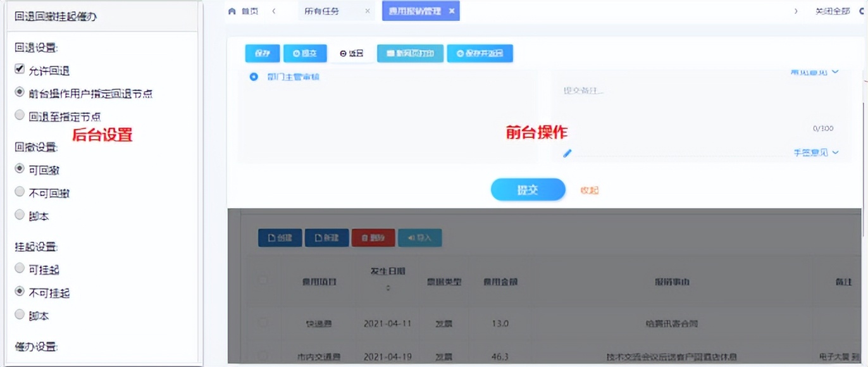The image size is (868, 367).
Task: Click the 创建 create icon button
Action: (280, 239)
